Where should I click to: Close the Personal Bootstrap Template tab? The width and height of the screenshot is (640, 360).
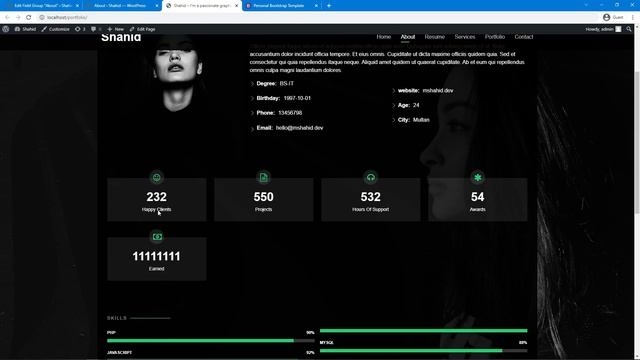[x=316, y=6]
